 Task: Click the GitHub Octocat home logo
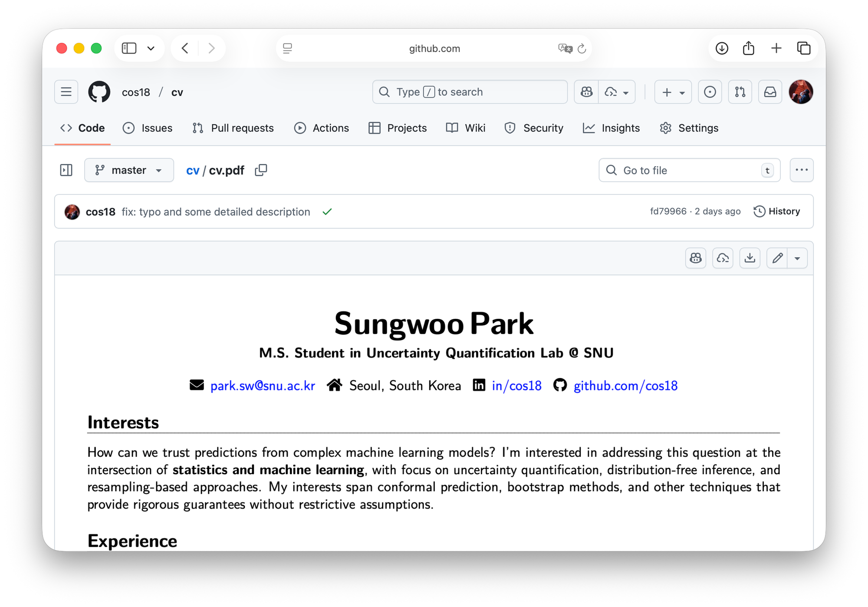click(99, 92)
